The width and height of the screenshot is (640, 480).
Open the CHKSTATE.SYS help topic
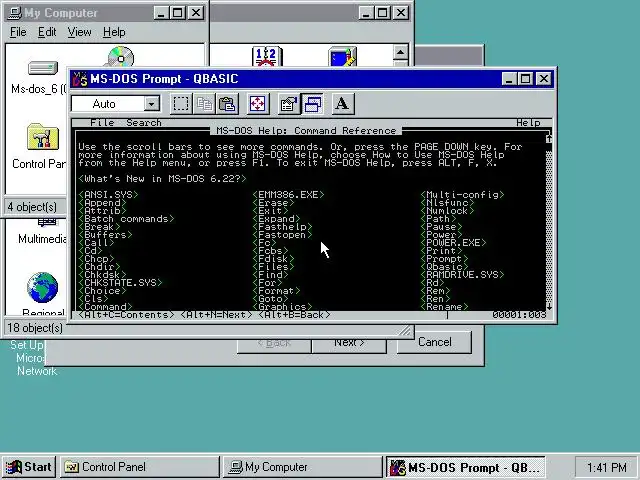point(120,282)
